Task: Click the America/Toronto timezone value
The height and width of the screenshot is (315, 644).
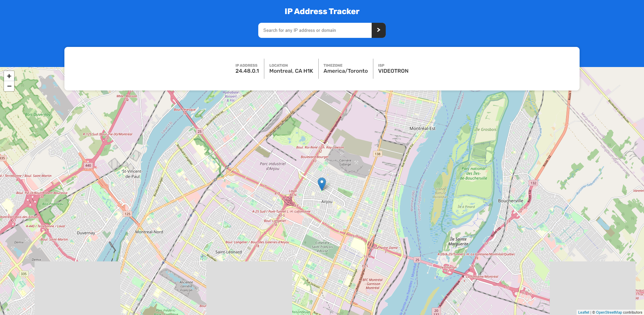Action: [x=345, y=71]
